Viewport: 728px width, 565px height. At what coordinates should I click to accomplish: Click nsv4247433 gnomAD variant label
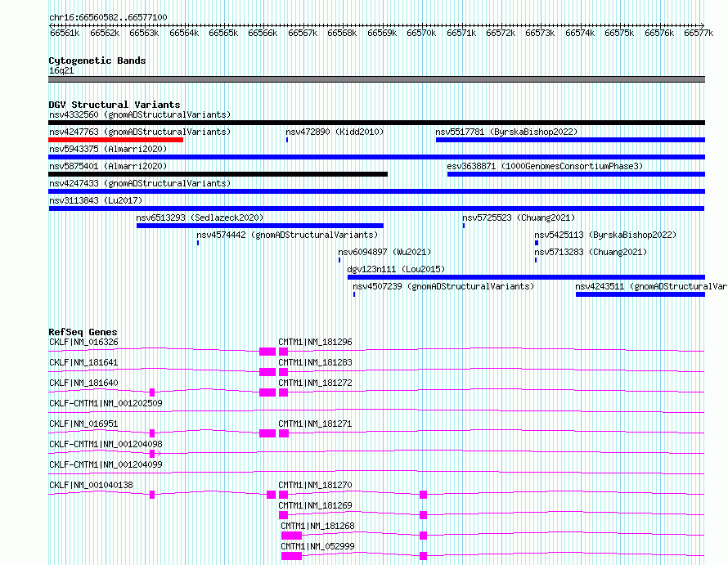pos(140,183)
